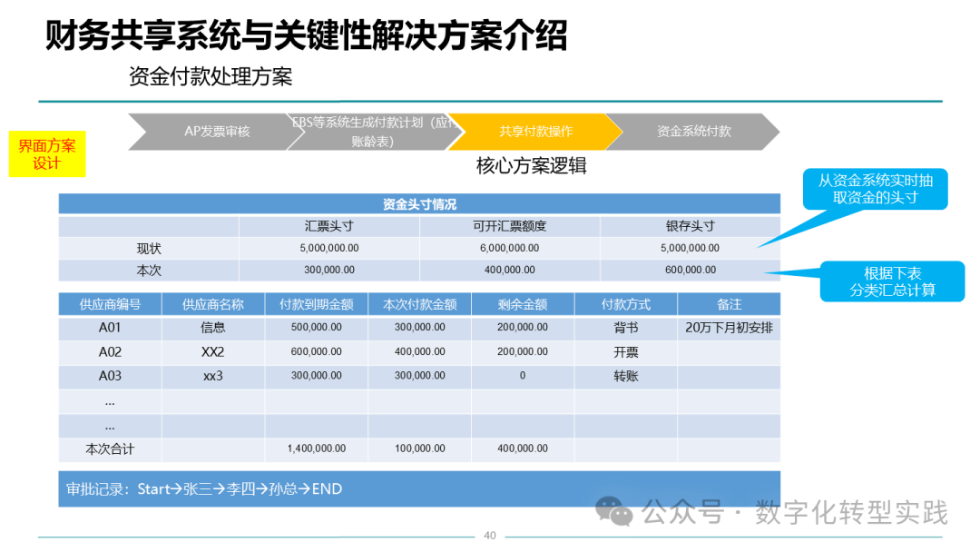Click the 6,000,000.00 cell
The width and height of the screenshot is (980, 552).
[509, 248]
